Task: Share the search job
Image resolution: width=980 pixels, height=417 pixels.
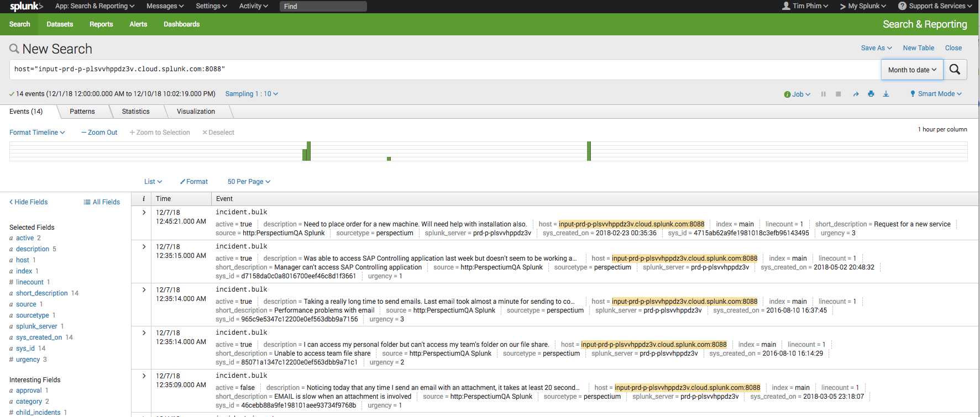Action: pyautogui.click(x=856, y=94)
